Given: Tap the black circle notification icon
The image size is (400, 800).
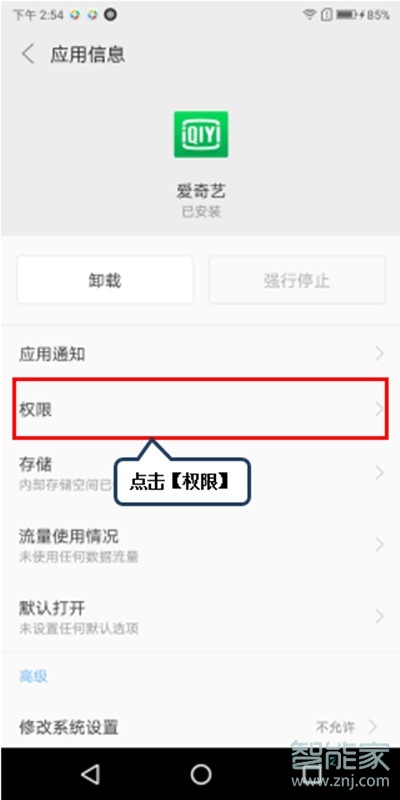Looking at the screenshot, I should [x=110, y=15].
